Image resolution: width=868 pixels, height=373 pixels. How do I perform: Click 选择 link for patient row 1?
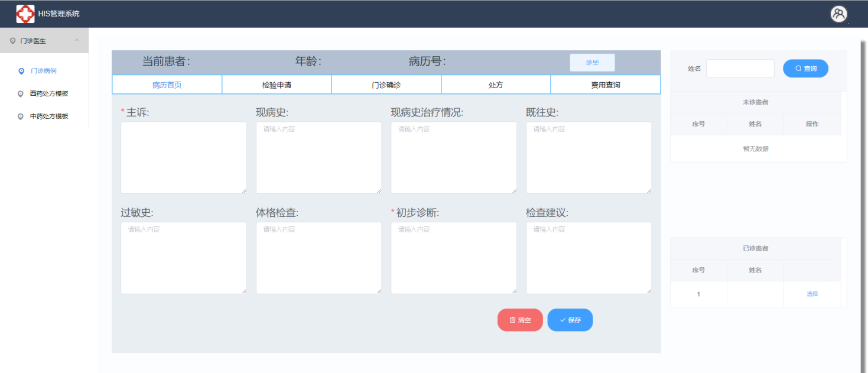click(x=812, y=294)
